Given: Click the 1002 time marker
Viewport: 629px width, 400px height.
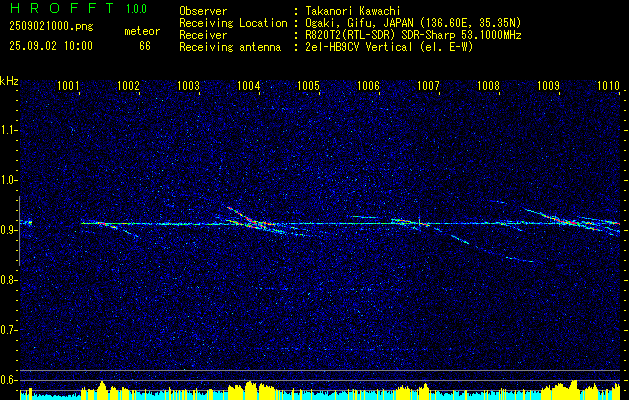Looking at the screenshot, I should [x=128, y=86].
